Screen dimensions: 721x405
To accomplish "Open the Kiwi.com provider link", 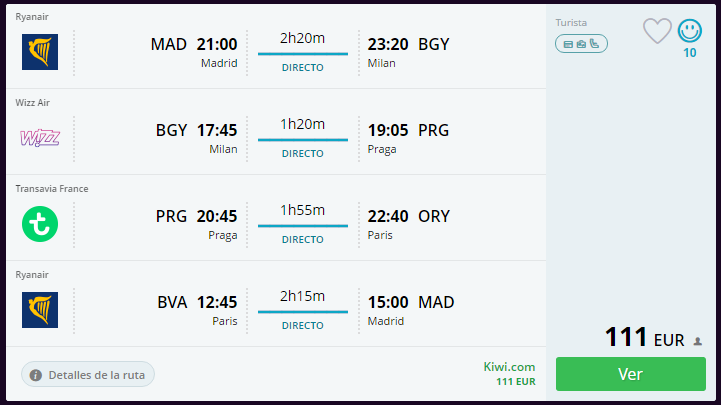I will click(509, 367).
